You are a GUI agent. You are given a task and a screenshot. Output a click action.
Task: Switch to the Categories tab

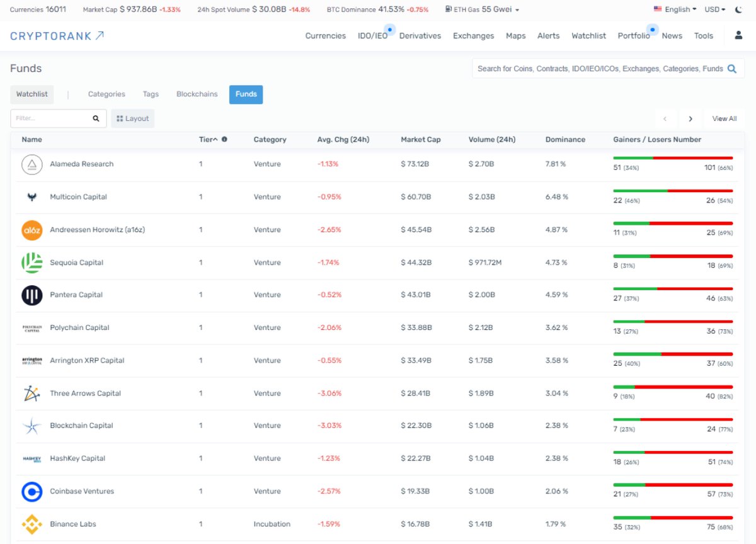click(106, 94)
